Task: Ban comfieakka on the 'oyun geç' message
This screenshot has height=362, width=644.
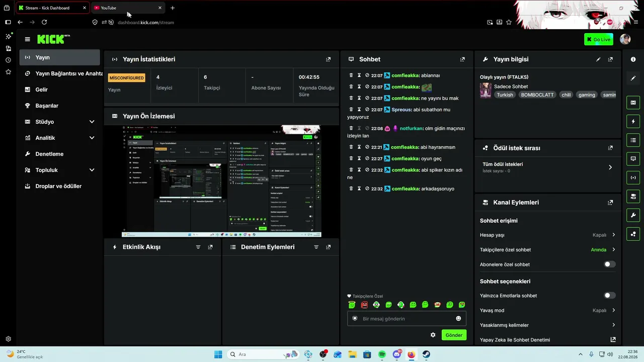Action: (x=367, y=159)
